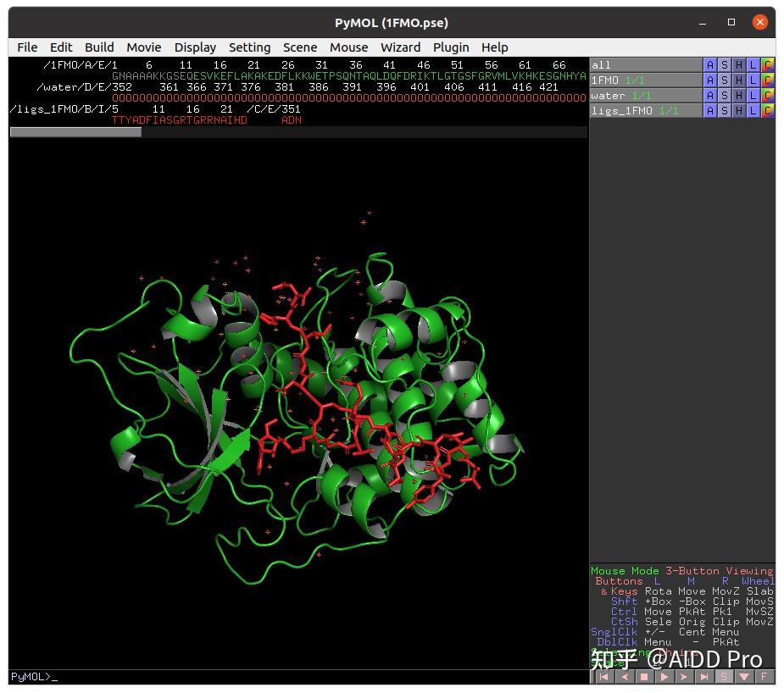Step back one frame
This screenshot has width=784, height=693.
tap(623, 677)
